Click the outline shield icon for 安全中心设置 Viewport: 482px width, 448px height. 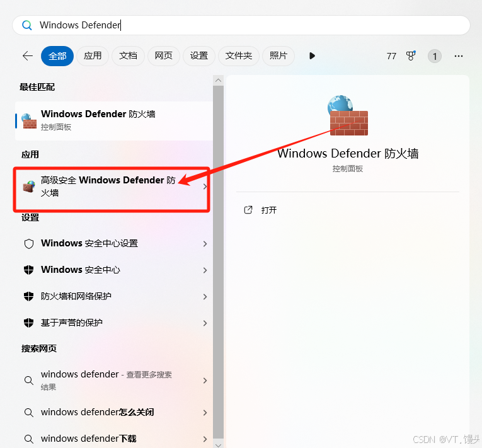(x=29, y=244)
